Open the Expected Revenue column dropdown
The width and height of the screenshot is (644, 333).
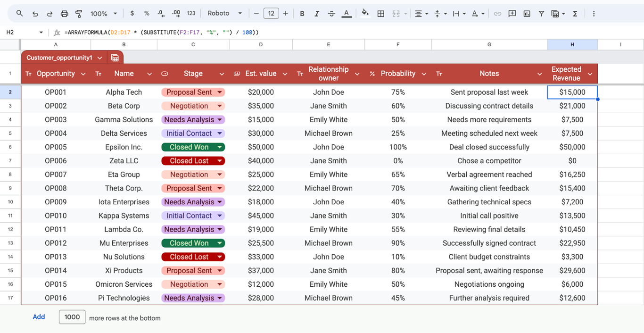click(x=590, y=74)
